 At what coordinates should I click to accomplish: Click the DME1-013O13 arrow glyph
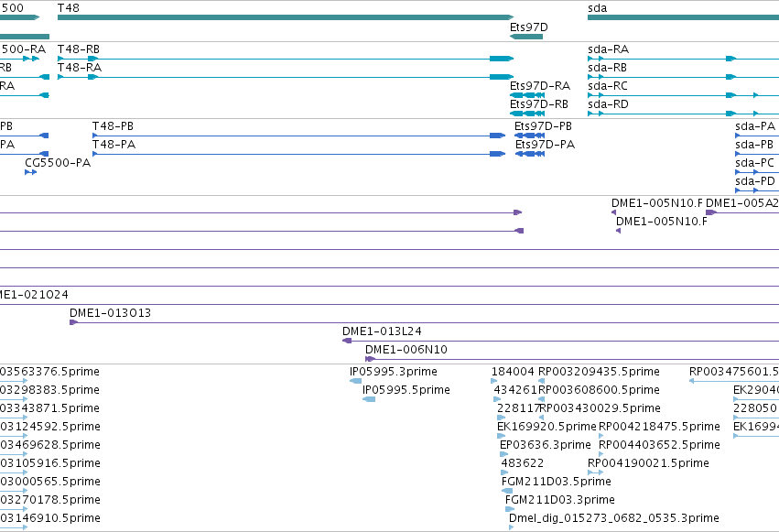[73, 322]
